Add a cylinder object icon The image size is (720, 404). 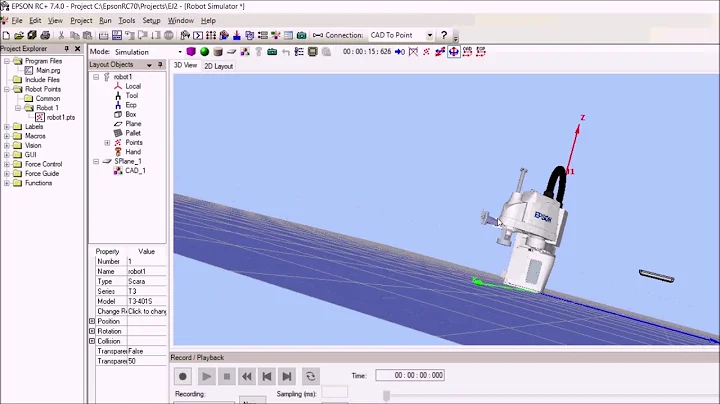[x=218, y=51]
